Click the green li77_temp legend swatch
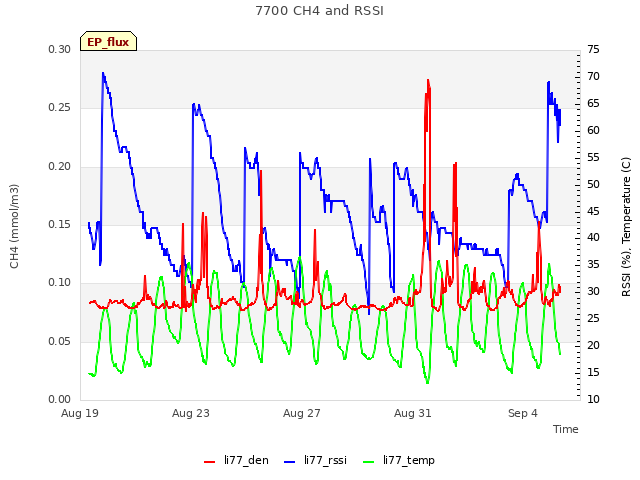 pos(368,462)
